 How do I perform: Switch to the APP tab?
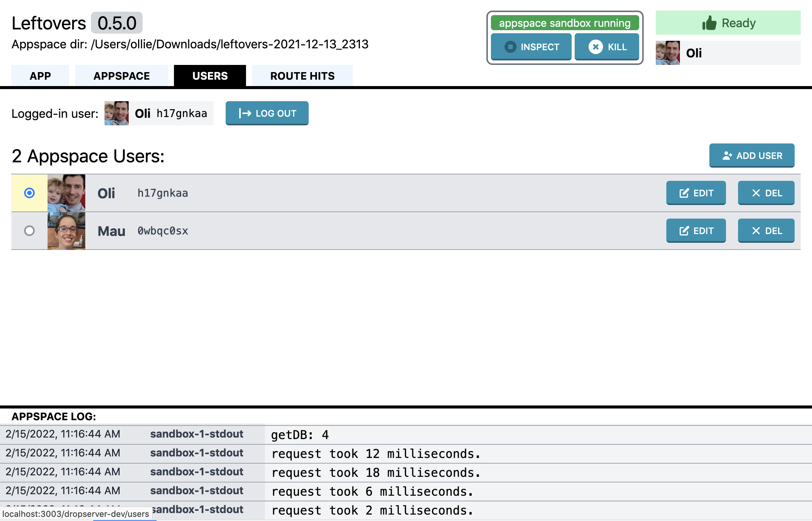point(40,75)
